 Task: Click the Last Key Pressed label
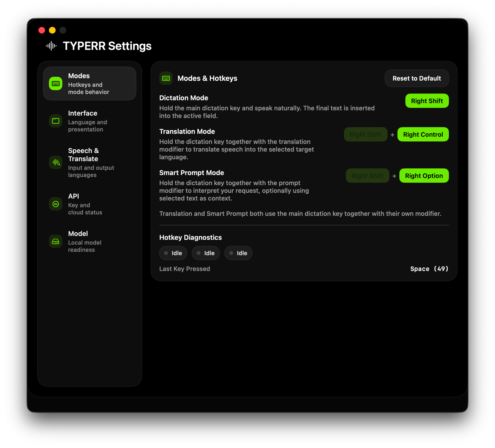tap(185, 269)
